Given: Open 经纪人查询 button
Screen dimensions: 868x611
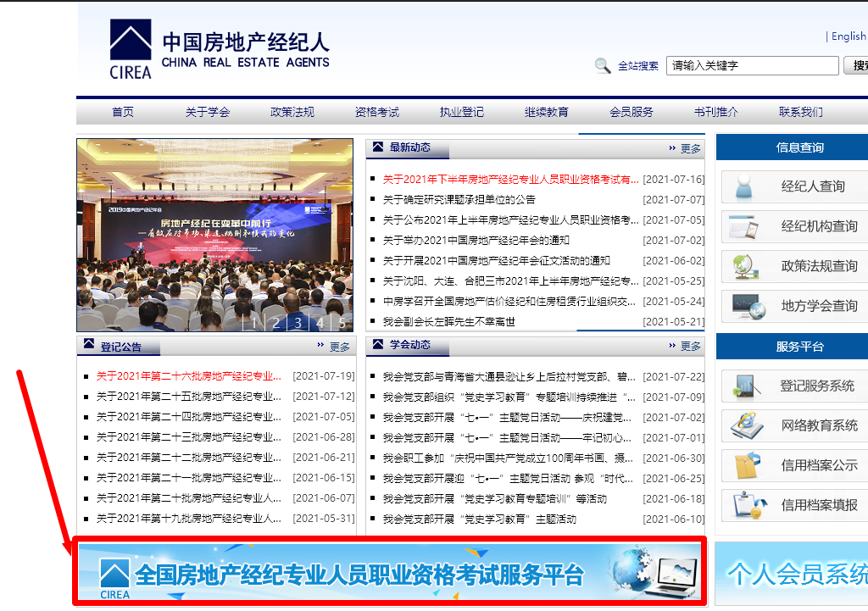Looking at the screenshot, I should coord(795,186).
